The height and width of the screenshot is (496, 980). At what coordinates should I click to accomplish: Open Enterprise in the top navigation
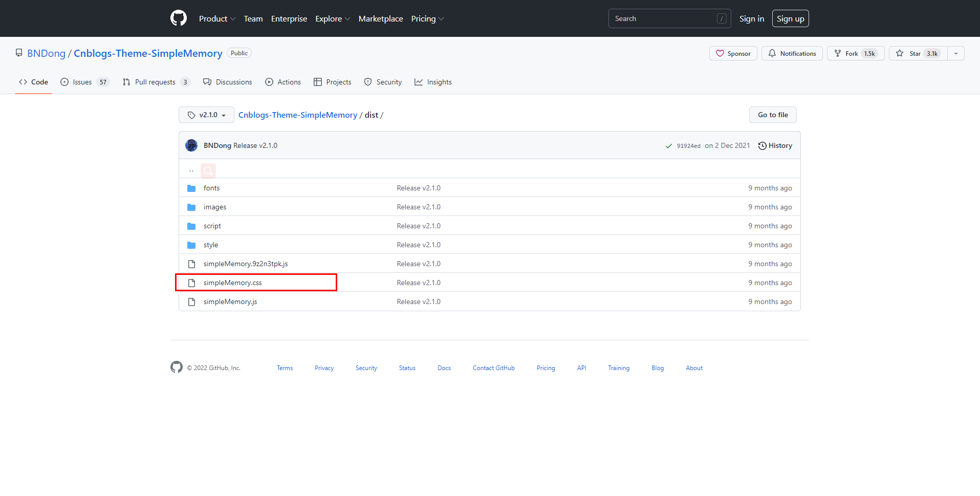[x=289, y=18]
